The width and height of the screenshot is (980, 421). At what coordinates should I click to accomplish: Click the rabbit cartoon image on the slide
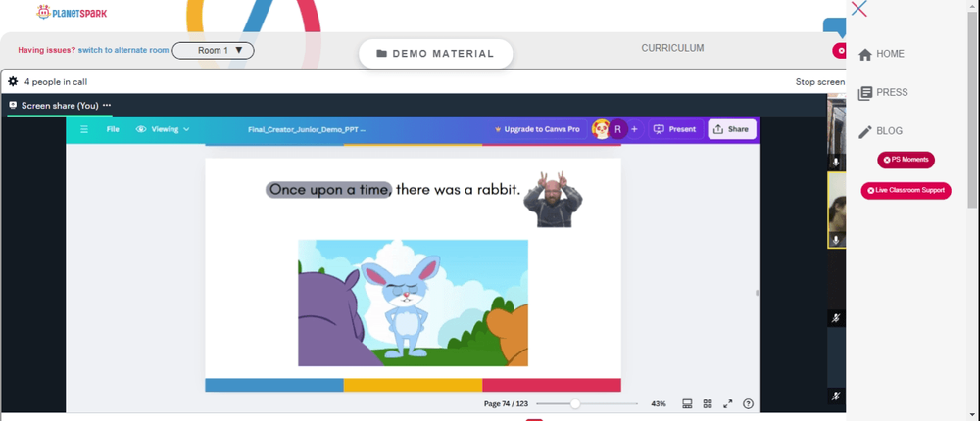pos(414,303)
